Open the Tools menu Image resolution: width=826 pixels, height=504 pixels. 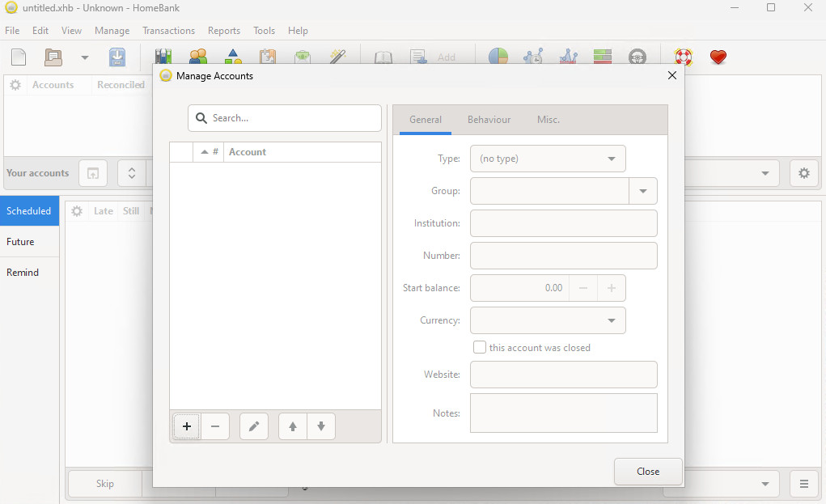coord(264,31)
